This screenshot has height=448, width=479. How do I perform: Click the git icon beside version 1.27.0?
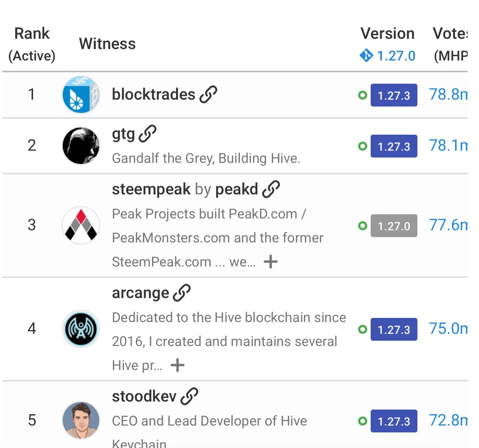[x=366, y=56]
